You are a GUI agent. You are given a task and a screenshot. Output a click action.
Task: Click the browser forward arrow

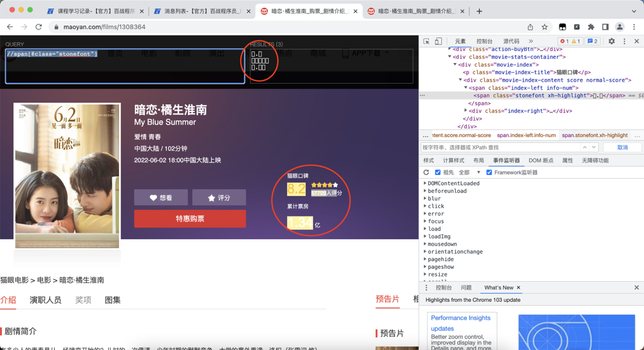(24, 27)
